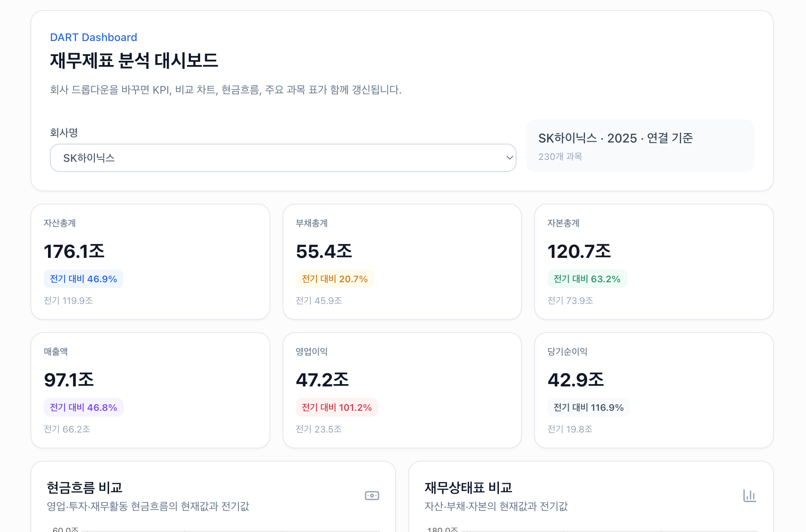Click the 자산총계 176.1조 card

tap(150, 262)
